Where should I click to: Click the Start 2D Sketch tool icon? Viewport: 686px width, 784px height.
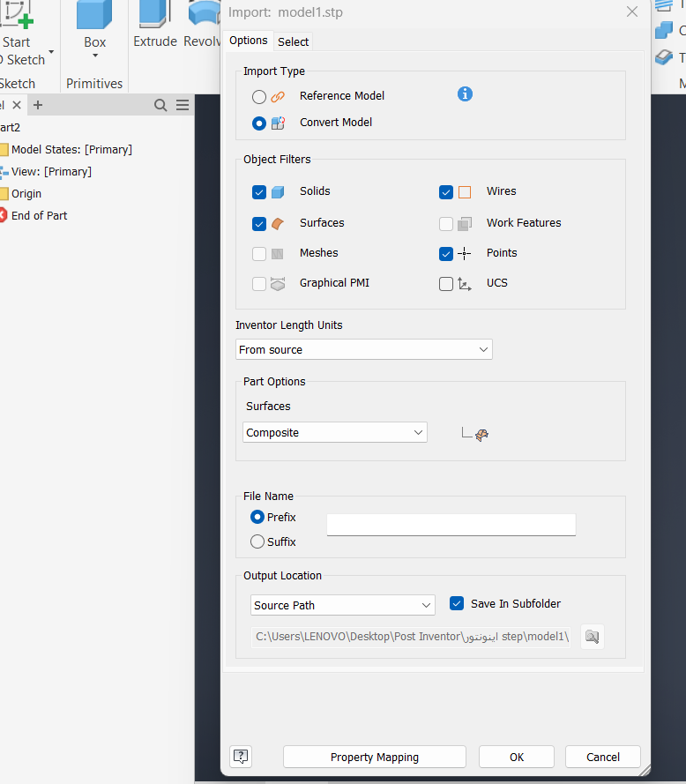coord(18,14)
